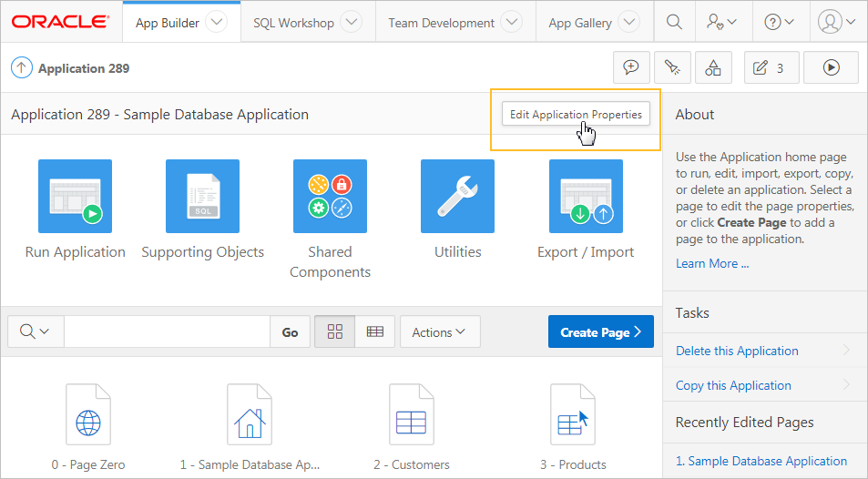Click the up arrow beside Application 289
The image size is (868, 479).
point(22,68)
